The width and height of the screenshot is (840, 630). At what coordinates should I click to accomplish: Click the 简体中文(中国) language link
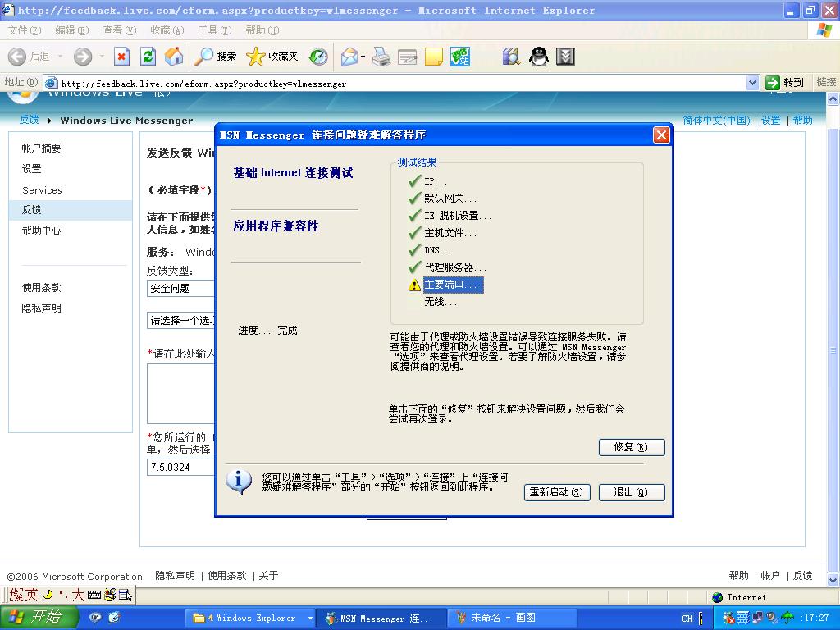click(x=716, y=121)
